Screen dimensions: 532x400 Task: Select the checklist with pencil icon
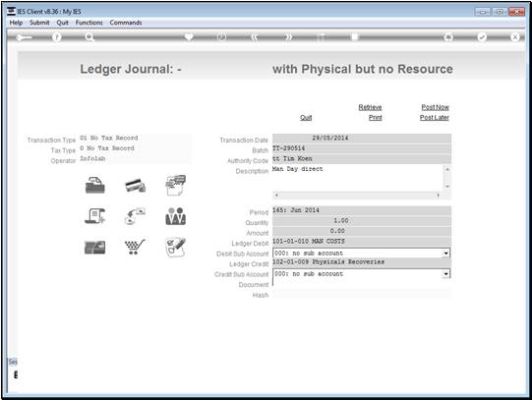click(175, 247)
